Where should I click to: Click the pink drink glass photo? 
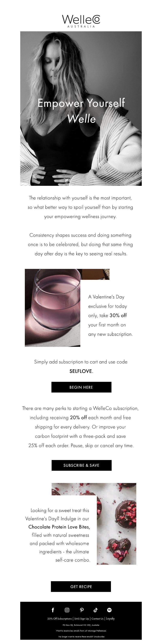click(x=53, y=307)
